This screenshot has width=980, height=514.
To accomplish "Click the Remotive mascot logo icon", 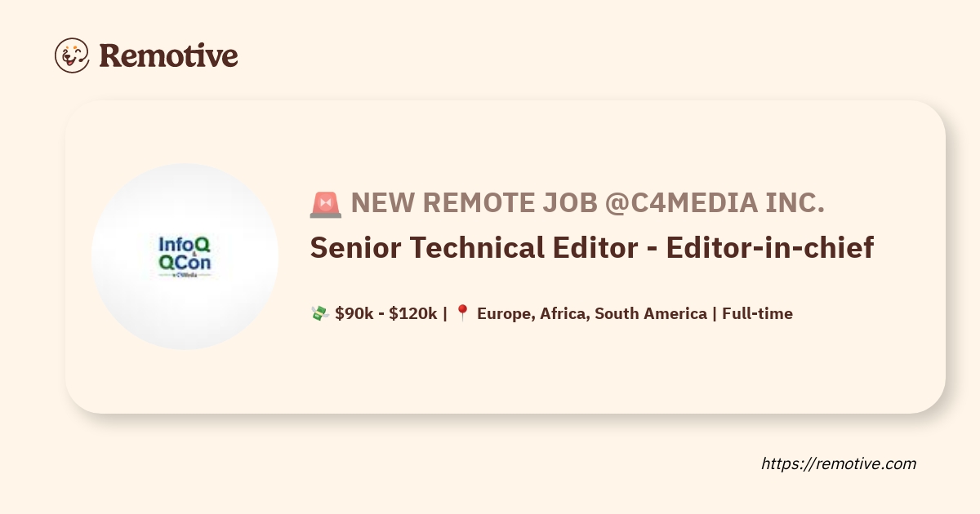I will pyautogui.click(x=72, y=55).
